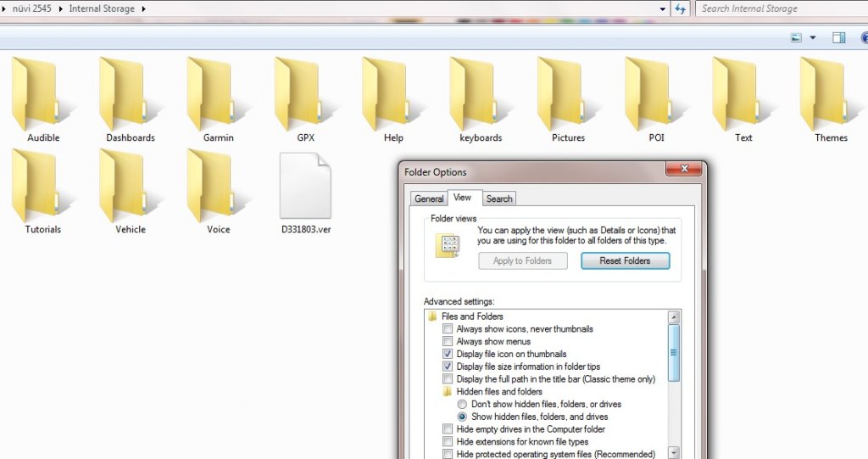Open the Vehicle folder
Viewport: 868px width, 459px height.
coord(131,191)
